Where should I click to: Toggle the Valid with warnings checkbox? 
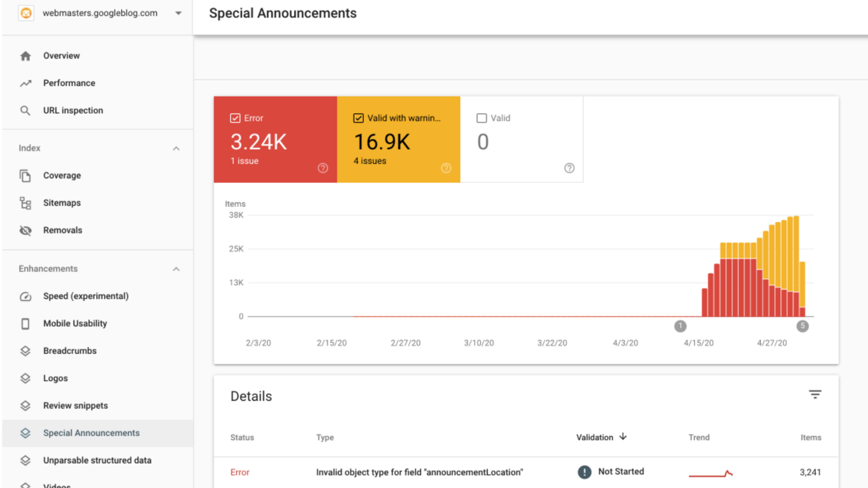point(358,118)
